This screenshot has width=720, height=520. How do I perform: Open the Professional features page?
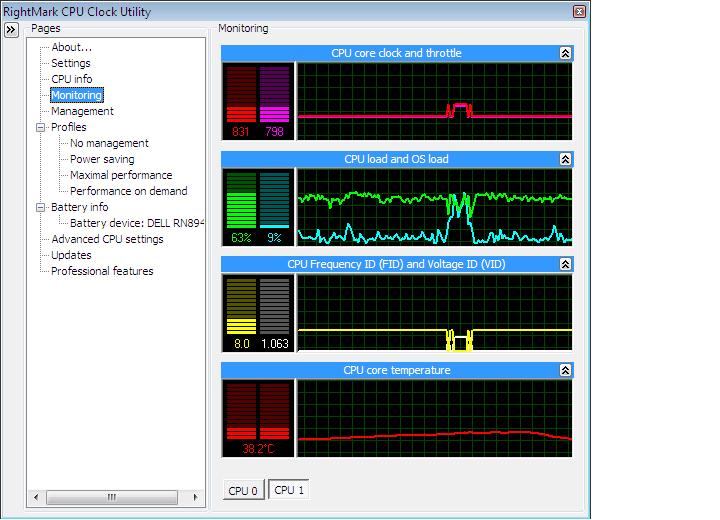(x=102, y=271)
